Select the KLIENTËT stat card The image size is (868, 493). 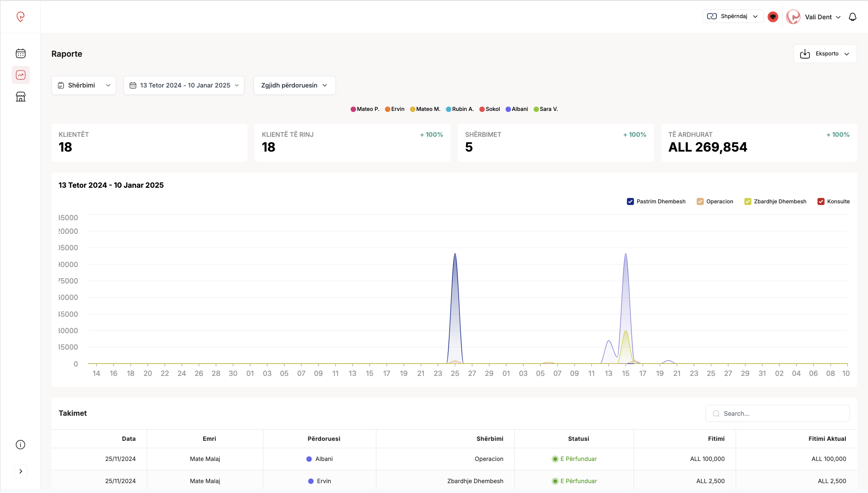[x=149, y=143]
